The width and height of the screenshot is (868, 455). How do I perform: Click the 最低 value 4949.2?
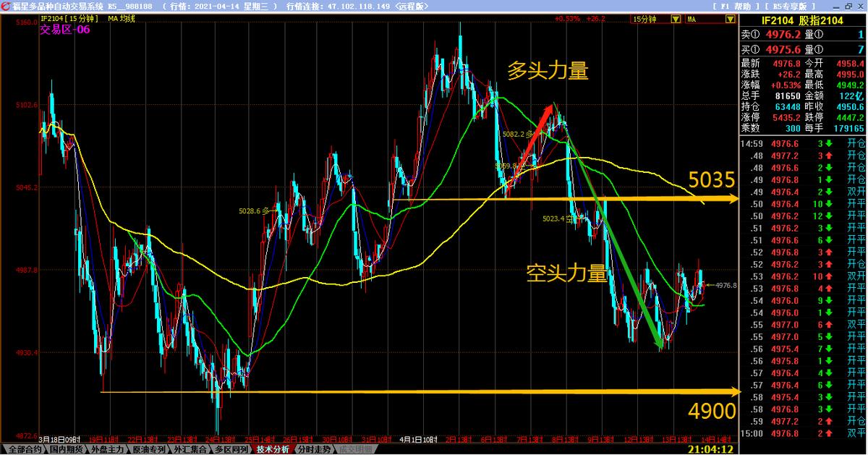tap(851, 85)
